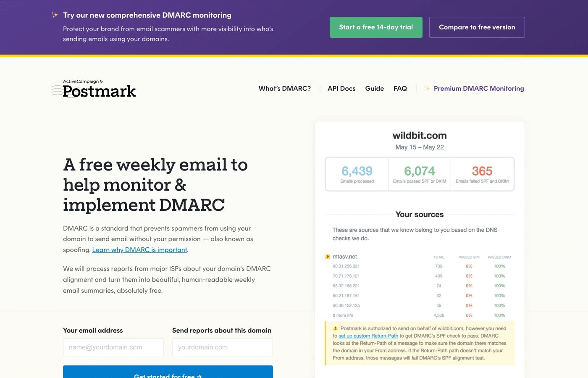The image size is (588, 378).
Task: Click IP address 70.71.176.121
Action: (346, 276)
